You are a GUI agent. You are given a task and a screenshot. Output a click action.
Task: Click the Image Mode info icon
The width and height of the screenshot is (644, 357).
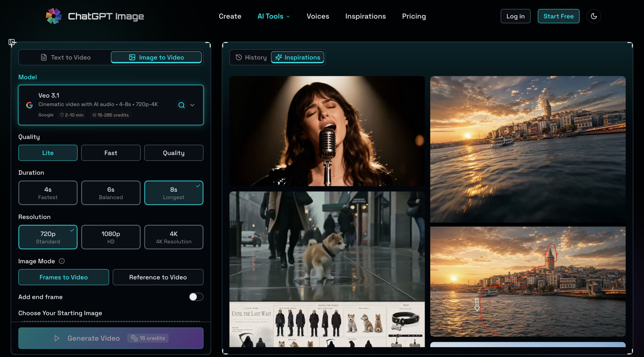click(62, 261)
